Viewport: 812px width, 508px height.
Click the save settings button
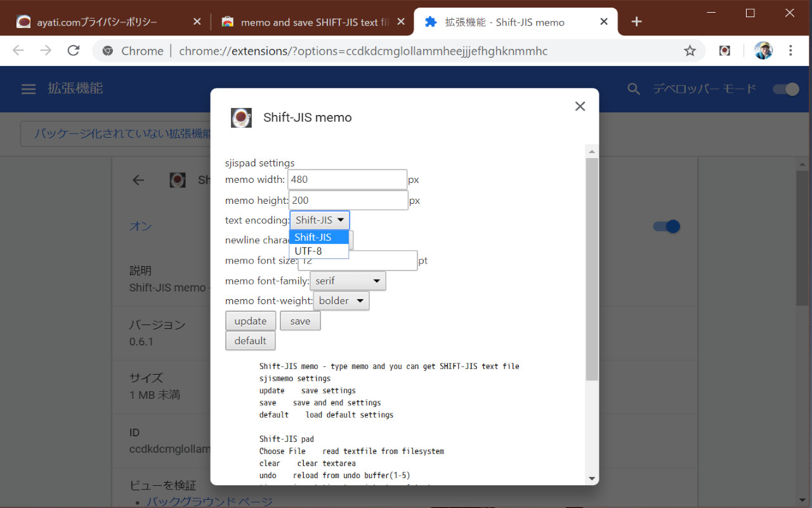(300, 321)
